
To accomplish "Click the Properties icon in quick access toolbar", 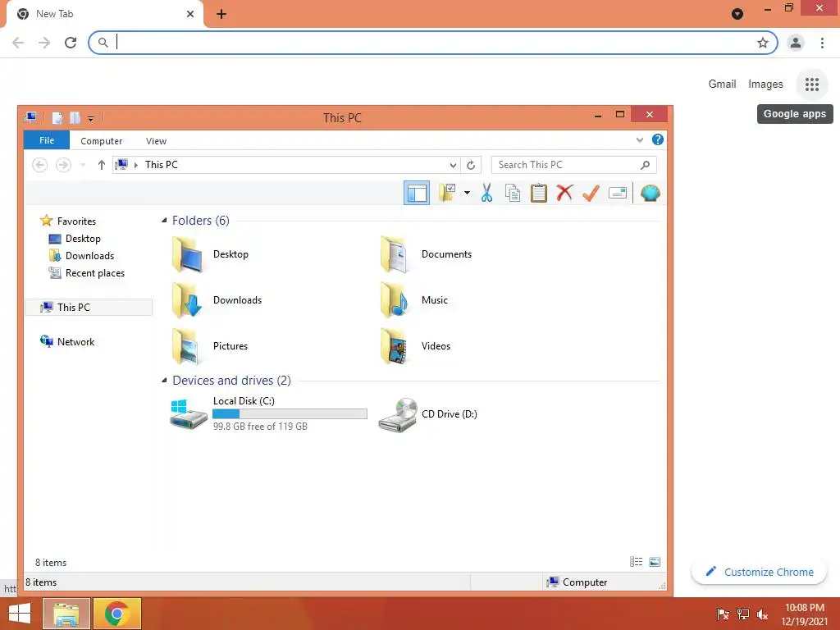I will pyautogui.click(x=57, y=118).
